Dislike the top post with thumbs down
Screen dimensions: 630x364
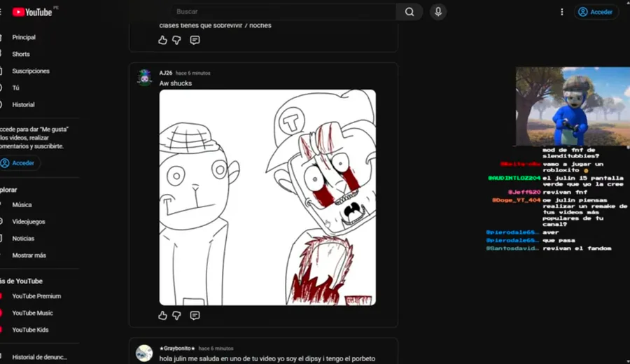(x=177, y=40)
